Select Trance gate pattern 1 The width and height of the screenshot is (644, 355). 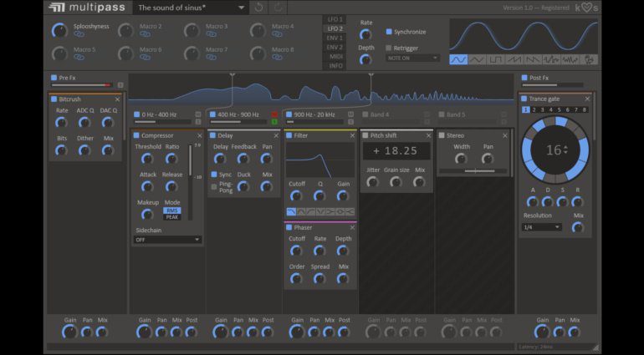525,109
